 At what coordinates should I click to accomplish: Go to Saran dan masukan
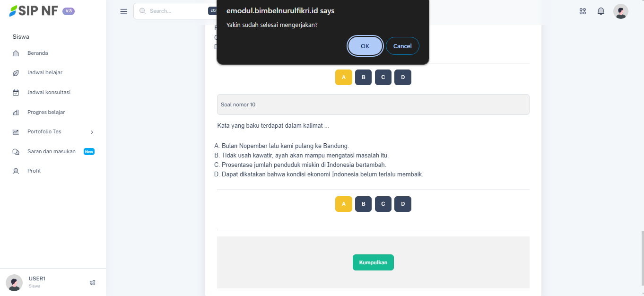click(52, 152)
